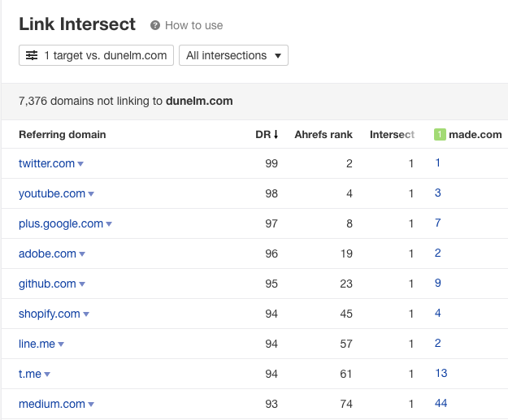
Task: Open the plus.google.com referring domain link
Action: 61,223
